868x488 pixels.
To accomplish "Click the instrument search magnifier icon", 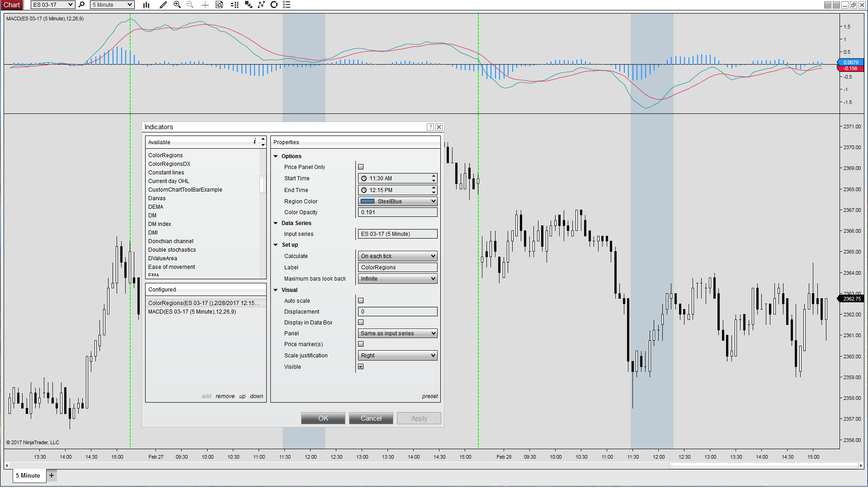I will click(x=82, y=5).
